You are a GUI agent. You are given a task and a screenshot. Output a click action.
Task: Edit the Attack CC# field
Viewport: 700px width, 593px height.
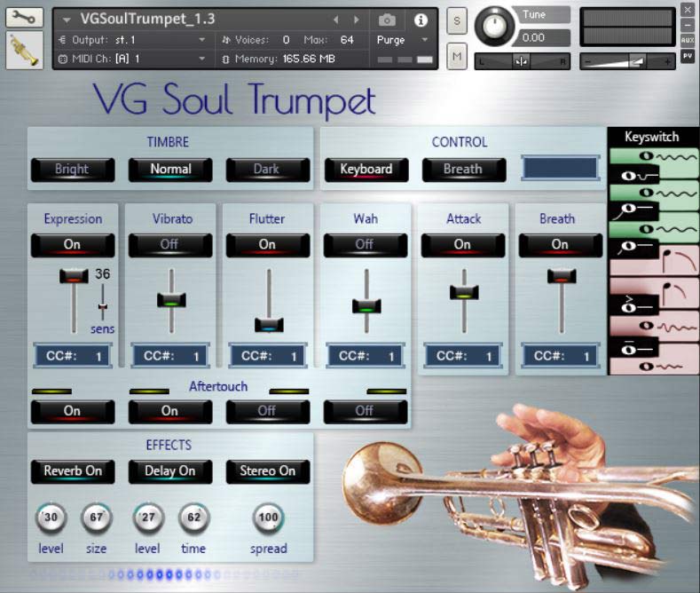click(463, 356)
